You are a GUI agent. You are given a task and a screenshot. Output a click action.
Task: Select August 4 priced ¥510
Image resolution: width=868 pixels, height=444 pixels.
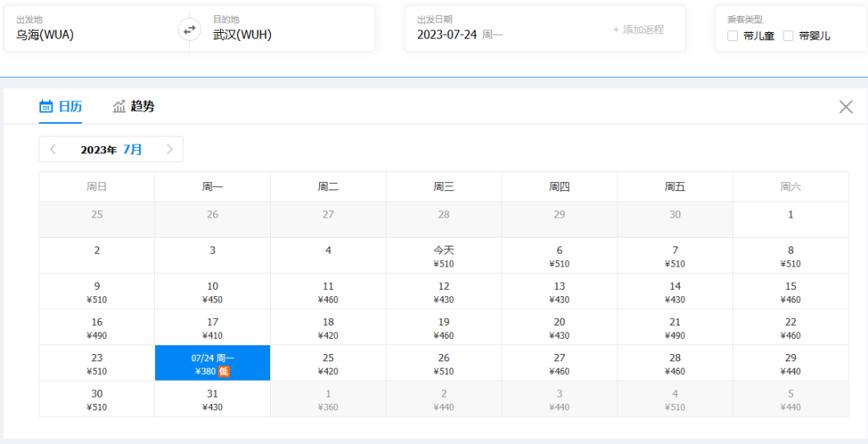tap(675, 399)
